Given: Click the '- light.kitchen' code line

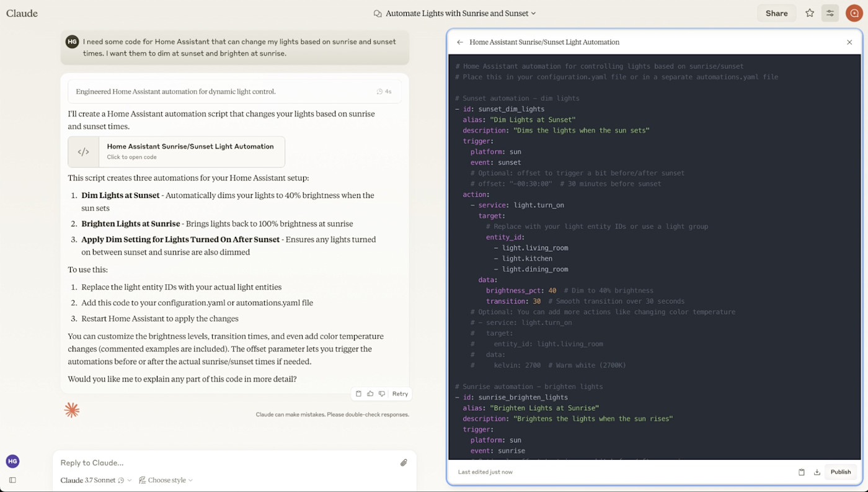Looking at the screenshot, I should (x=523, y=259).
